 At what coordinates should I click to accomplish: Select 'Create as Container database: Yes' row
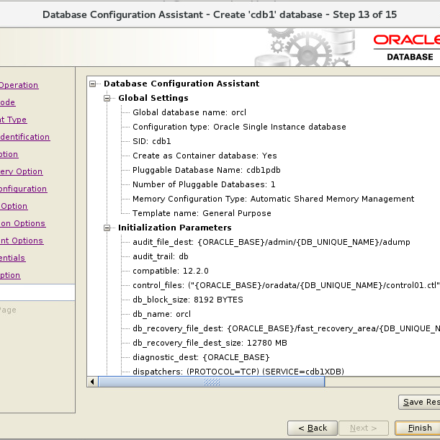click(204, 156)
